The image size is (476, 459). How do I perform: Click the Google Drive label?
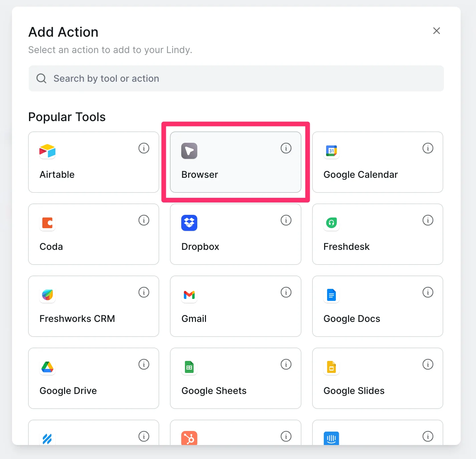click(x=68, y=391)
